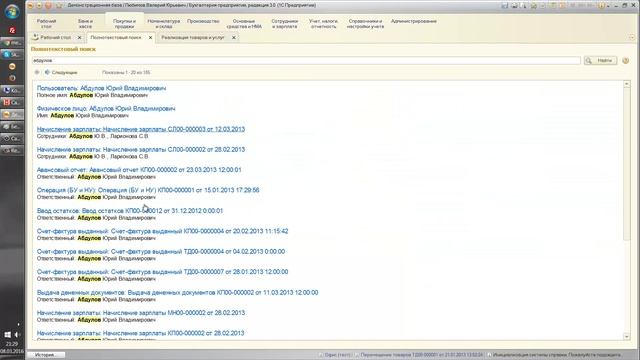Open Ввод остатков от 31.12.2012 link
Image resolution: width=640 pixels, height=360 pixels.
click(x=130, y=211)
